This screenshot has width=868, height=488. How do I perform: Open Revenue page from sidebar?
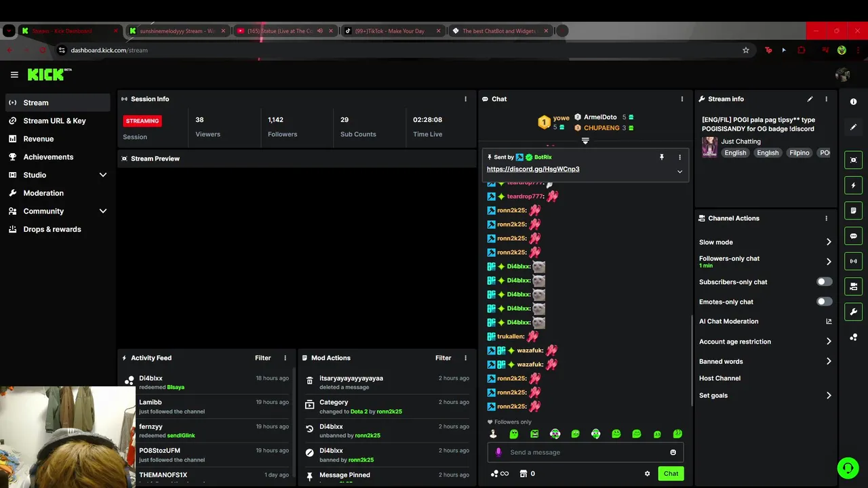58,139
